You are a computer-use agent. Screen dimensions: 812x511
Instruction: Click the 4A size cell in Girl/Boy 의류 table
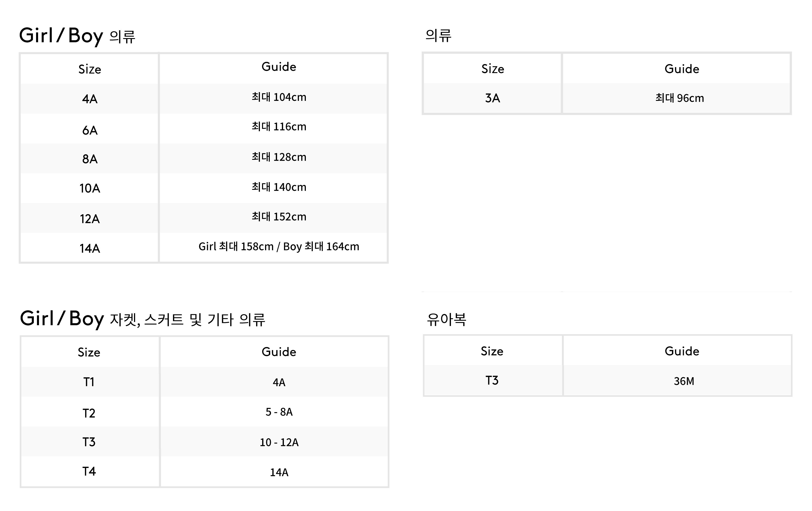pyautogui.click(x=90, y=99)
